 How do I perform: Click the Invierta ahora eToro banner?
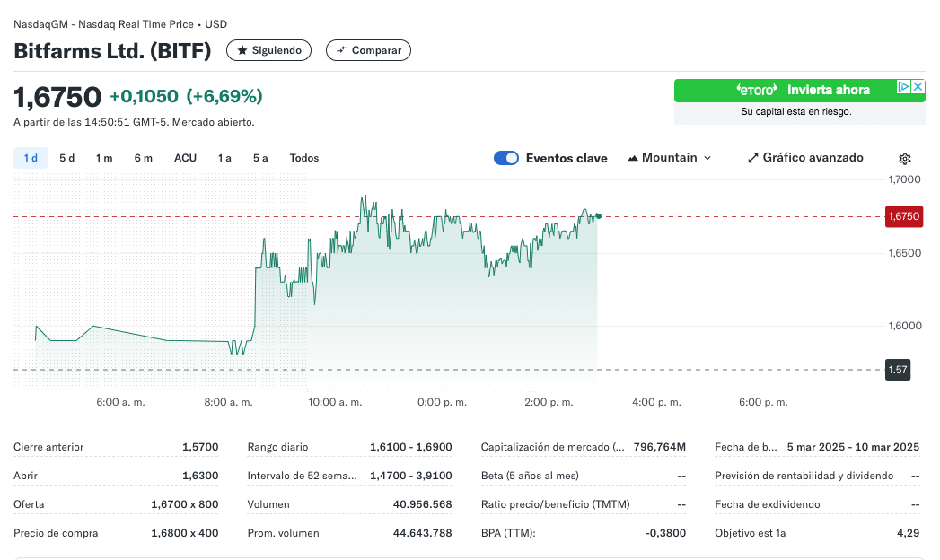tap(800, 91)
